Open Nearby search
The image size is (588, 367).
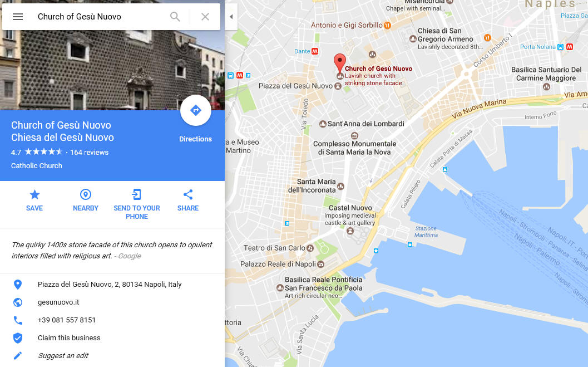[86, 200]
